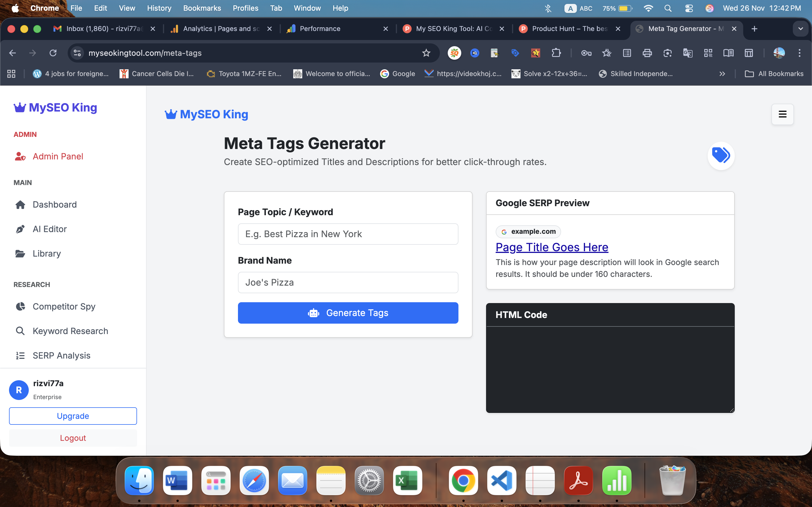Open Chrome three-dot menu
This screenshot has height=507, width=812.
tap(799, 53)
